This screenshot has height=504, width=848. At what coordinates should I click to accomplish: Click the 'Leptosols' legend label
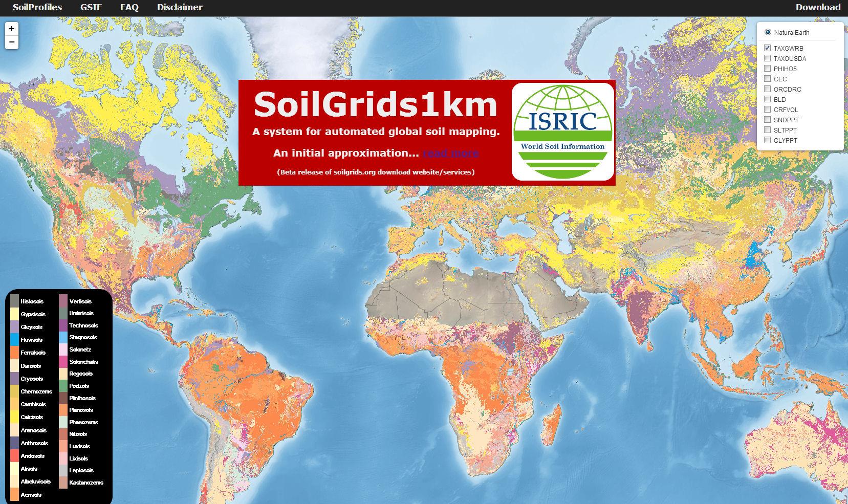tap(82, 470)
